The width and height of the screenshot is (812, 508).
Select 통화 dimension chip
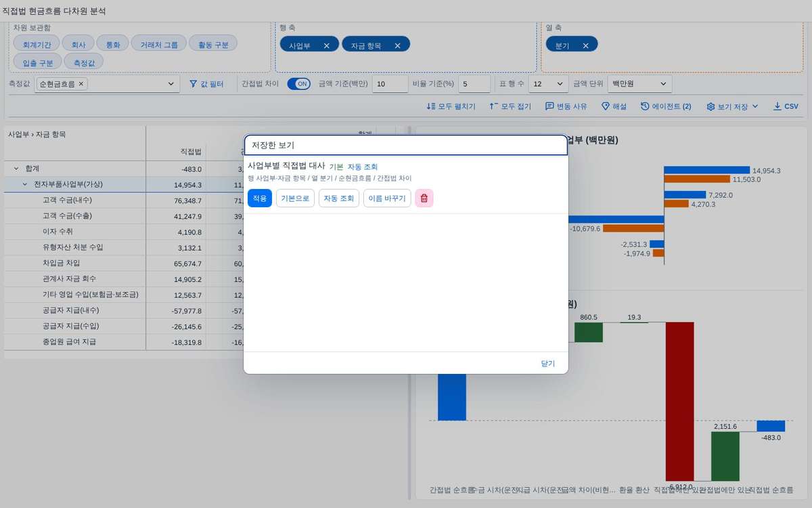(112, 45)
